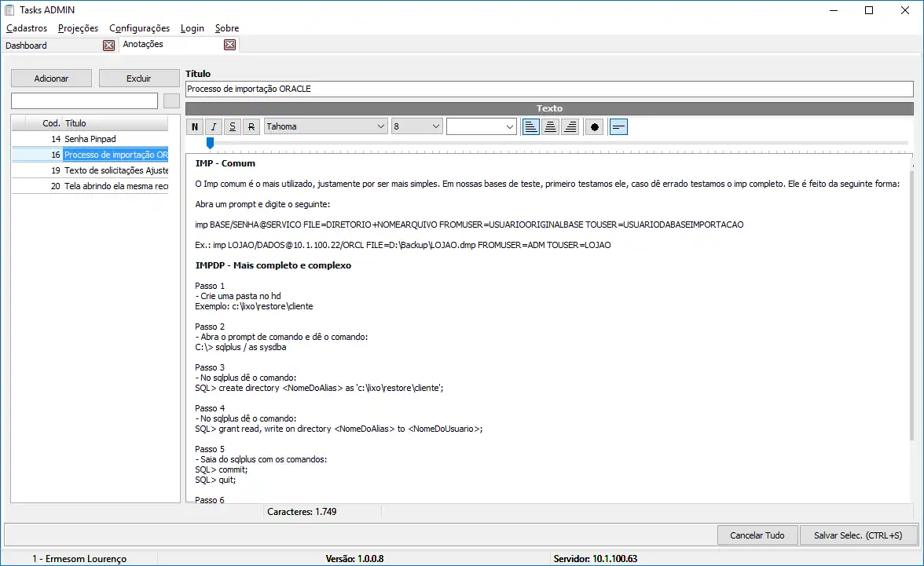Screen dimensions: 924x566
Task: Open the Login menu
Action: [192, 28]
